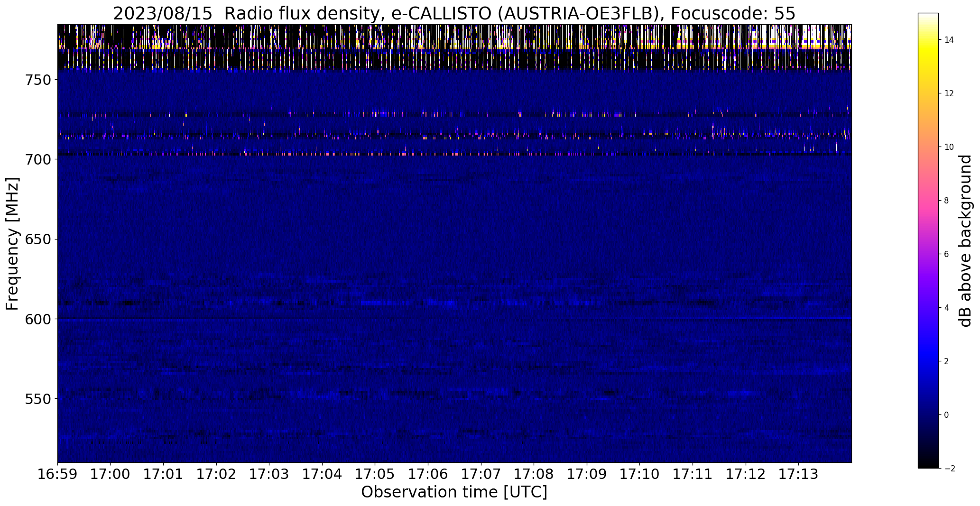
Task: Click the 17:12 time tick label
Action: click(x=746, y=474)
